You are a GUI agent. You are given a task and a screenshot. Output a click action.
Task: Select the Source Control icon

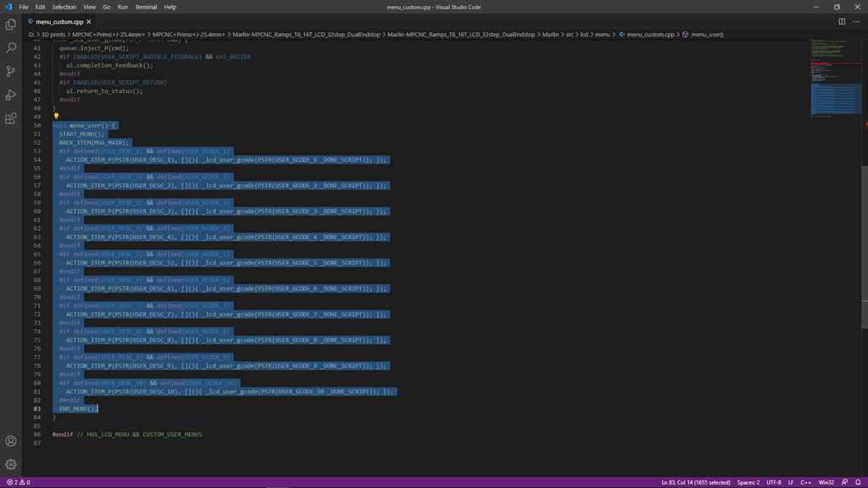pyautogui.click(x=10, y=73)
